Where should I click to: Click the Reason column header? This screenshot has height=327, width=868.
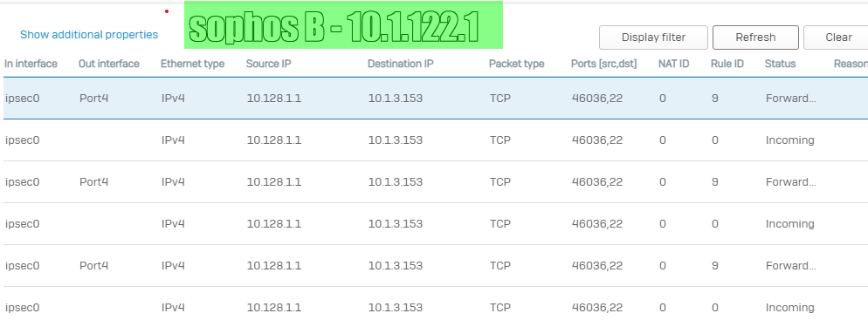pyautogui.click(x=851, y=64)
